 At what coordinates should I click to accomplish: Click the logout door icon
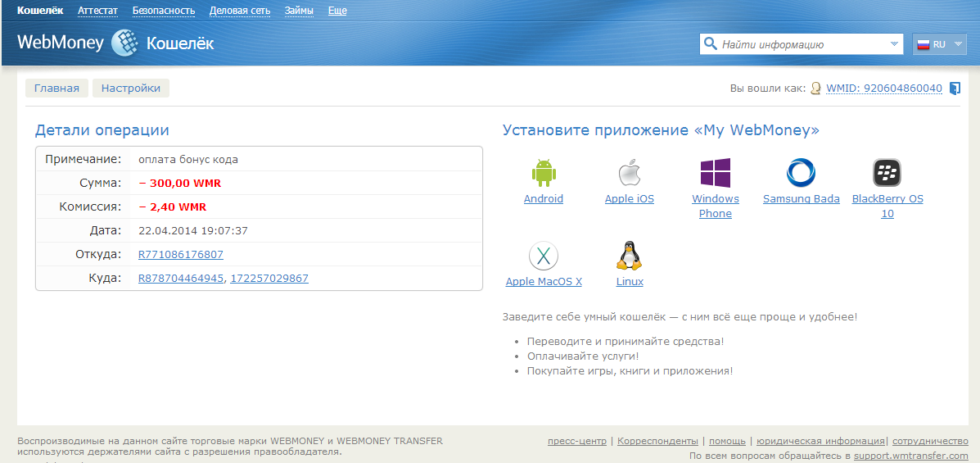(955, 89)
